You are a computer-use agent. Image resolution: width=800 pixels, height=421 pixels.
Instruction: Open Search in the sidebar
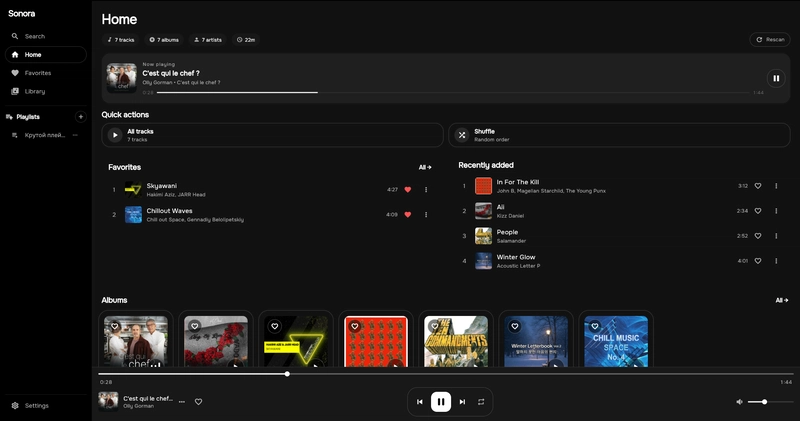45,36
